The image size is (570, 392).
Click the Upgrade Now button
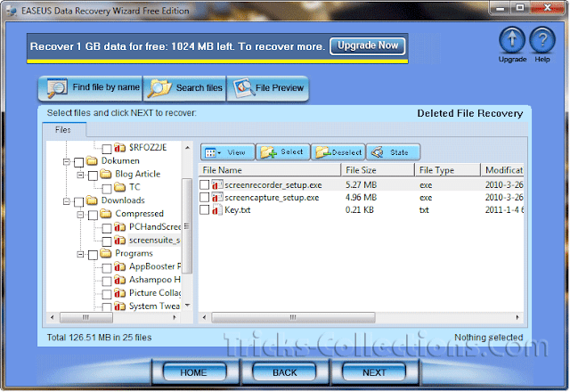368,45
